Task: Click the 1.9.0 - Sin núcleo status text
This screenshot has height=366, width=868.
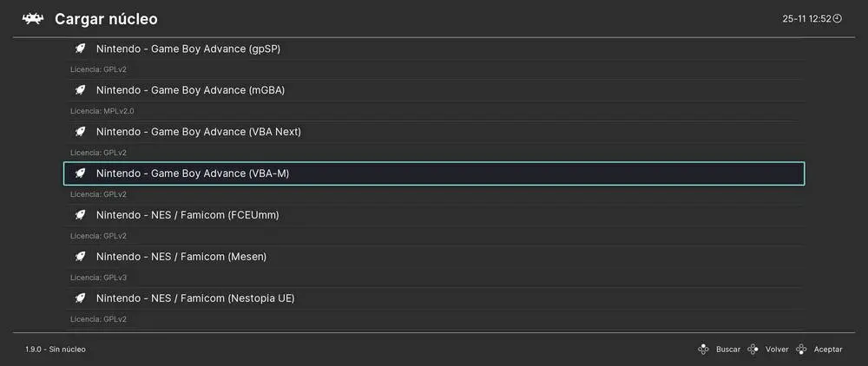Action: pyautogui.click(x=56, y=350)
